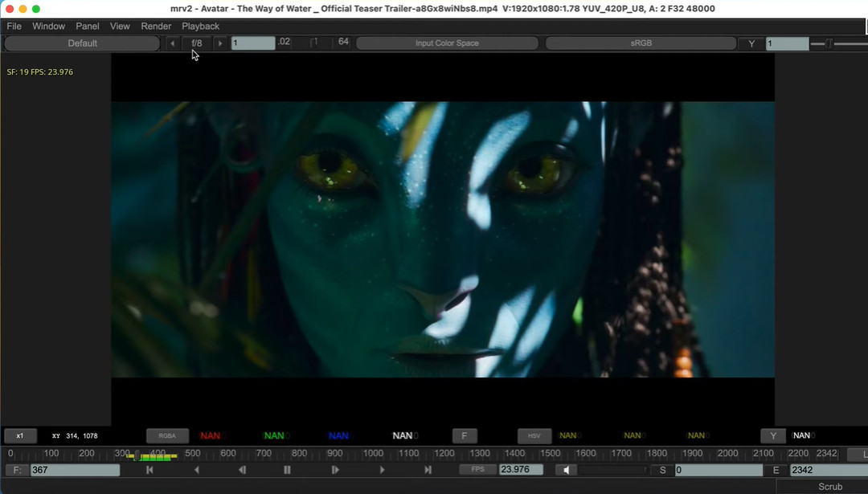Click the timeline at frame 100
This screenshot has width=868, height=494.
tap(51, 454)
